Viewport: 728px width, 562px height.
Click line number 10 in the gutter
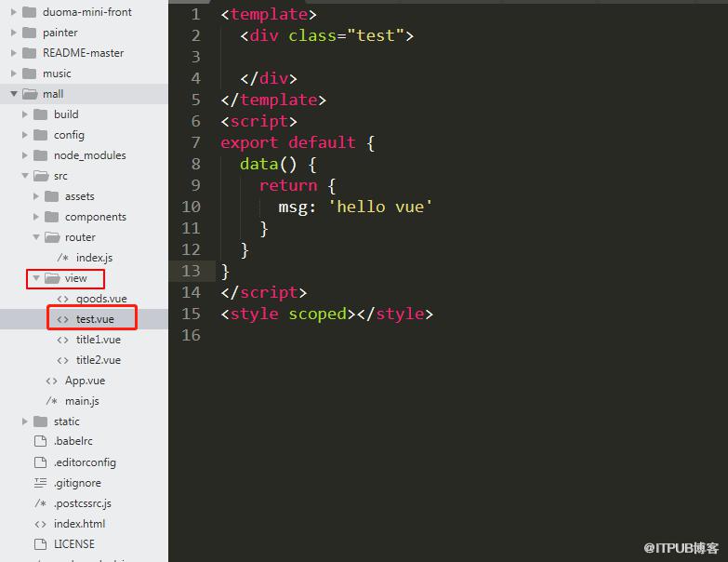[192, 207]
